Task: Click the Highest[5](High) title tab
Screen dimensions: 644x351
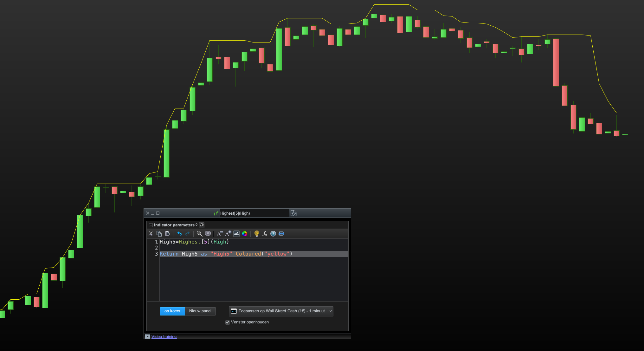Action: point(235,213)
